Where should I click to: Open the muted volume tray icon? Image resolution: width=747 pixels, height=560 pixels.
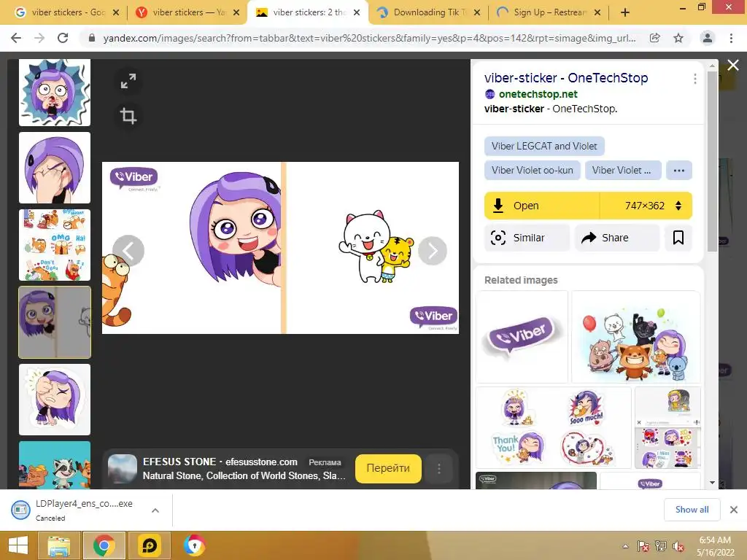pos(678,546)
